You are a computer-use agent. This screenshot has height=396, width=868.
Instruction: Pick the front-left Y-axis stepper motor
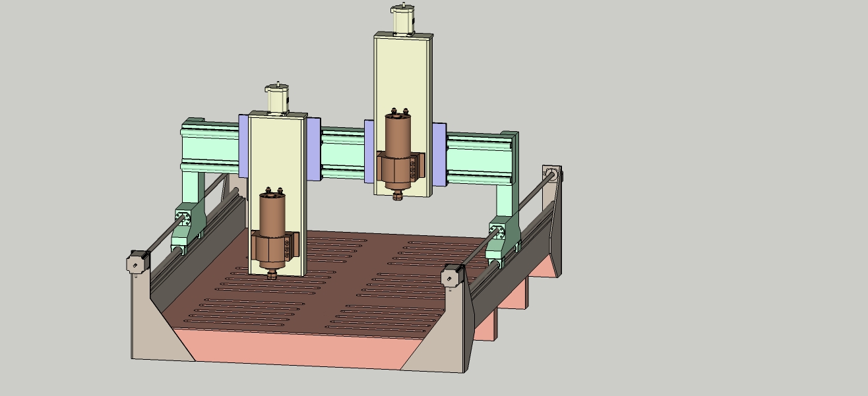pos(137,263)
